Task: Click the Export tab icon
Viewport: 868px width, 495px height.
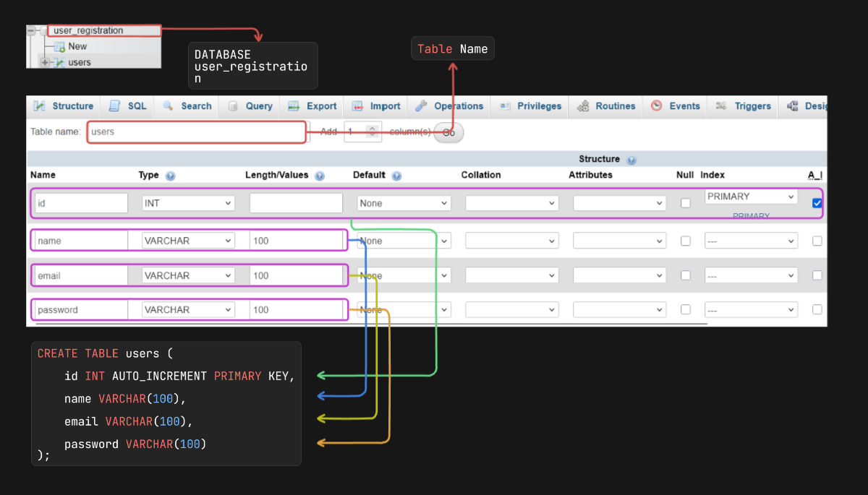Action: click(294, 106)
